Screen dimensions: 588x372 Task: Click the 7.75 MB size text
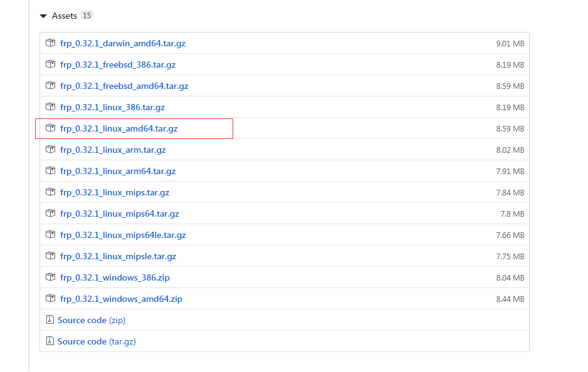click(x=510, y=257)
